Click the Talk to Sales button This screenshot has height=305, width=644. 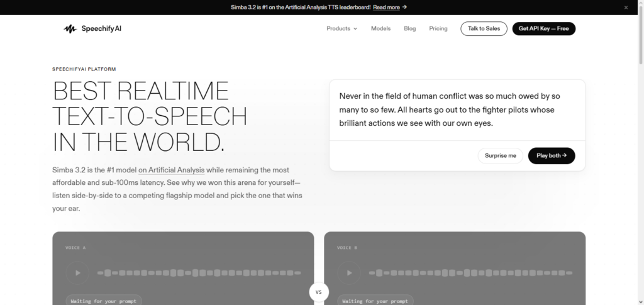pyautogui.click(x=484, y=29)
